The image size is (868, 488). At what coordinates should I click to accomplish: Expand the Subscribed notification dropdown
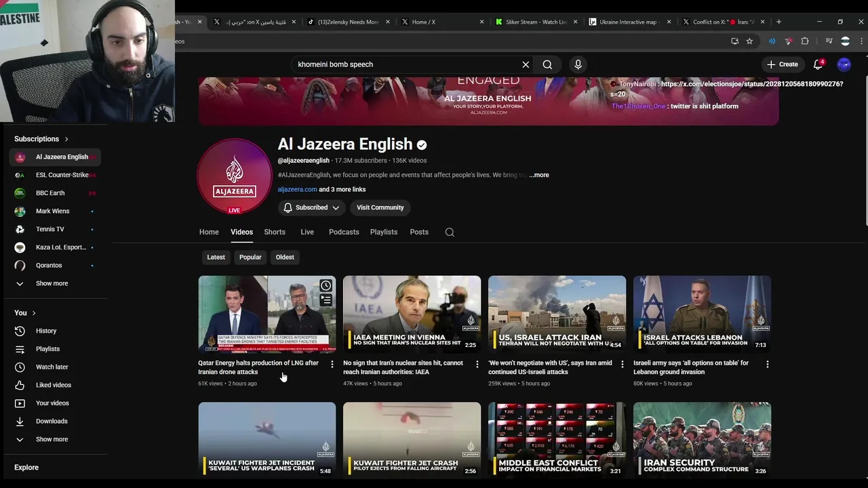point(311,207)
